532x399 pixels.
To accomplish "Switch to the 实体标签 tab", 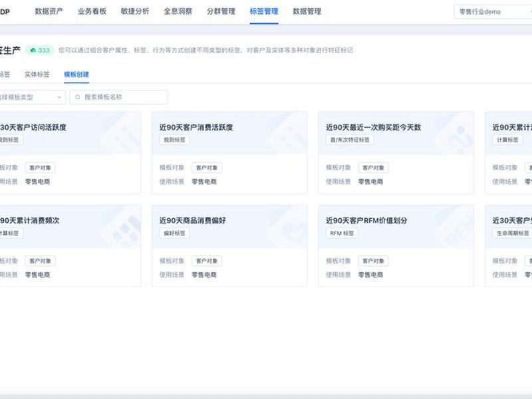I will (x=37, y=74).
